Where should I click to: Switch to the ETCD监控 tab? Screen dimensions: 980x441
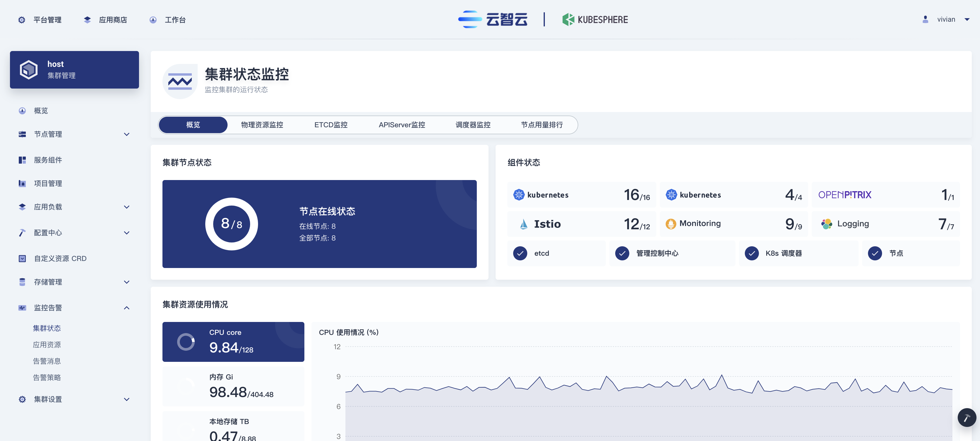click(330, 124)
